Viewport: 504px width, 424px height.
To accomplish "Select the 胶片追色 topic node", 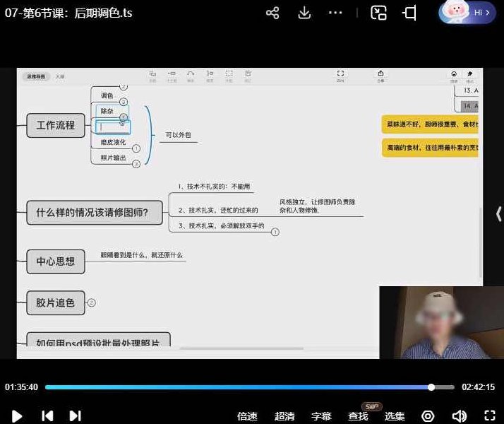I will (56, 302).
